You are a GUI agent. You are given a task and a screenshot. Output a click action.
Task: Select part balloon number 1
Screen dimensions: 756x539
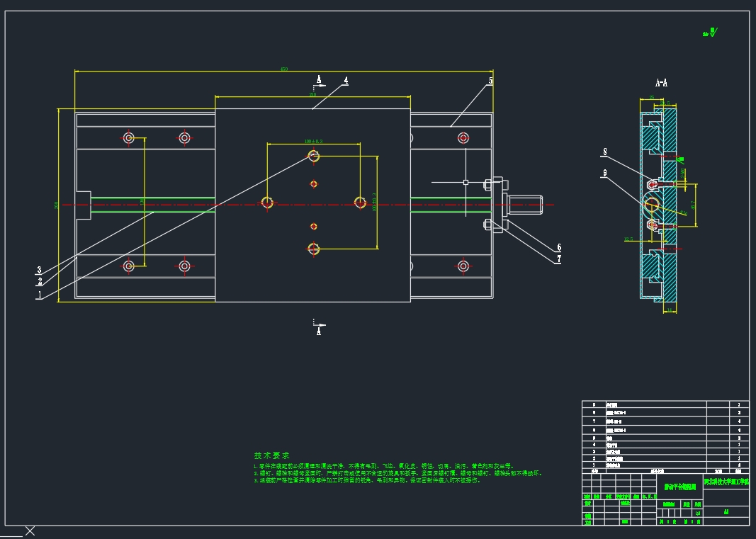[40, 294]
